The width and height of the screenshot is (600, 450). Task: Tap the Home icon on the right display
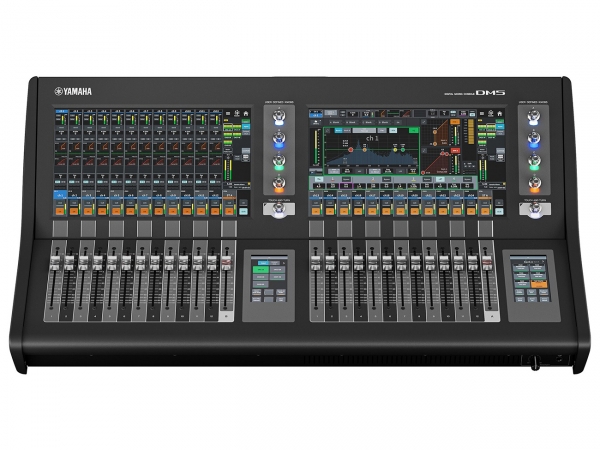click(499, 113)
